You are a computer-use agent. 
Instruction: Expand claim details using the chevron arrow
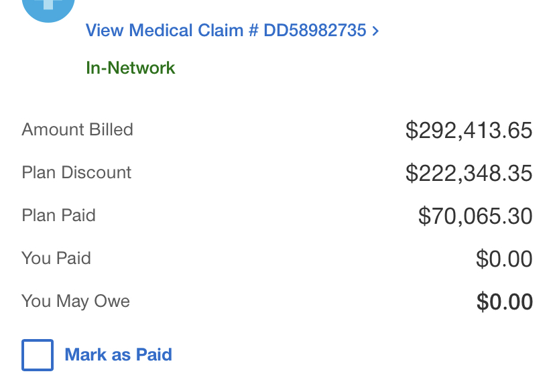point(375,30)
